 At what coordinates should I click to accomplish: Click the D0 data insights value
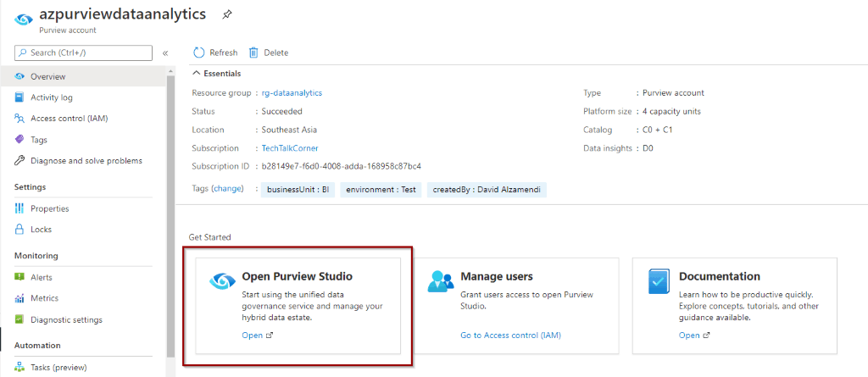pos(648,148)
